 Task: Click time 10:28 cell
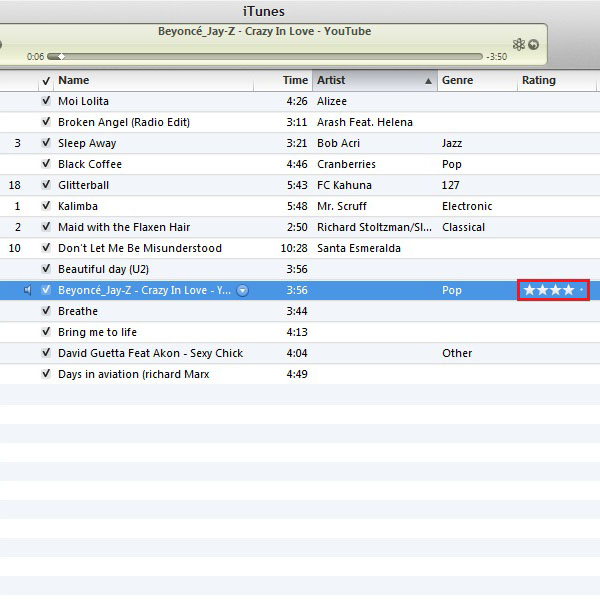(294, 248)
